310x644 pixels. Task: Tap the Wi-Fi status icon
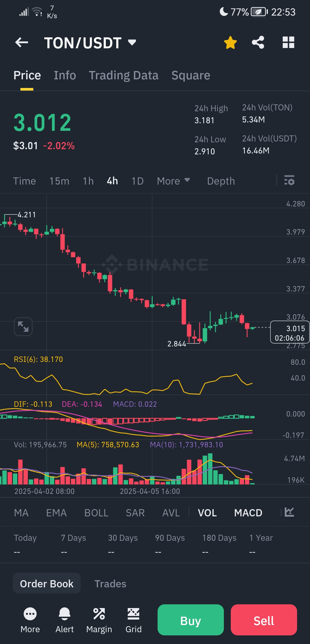tap(37, 12)
